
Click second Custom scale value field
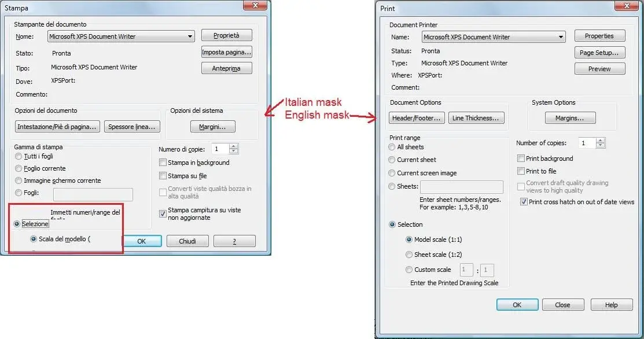[x=487, y=270]
